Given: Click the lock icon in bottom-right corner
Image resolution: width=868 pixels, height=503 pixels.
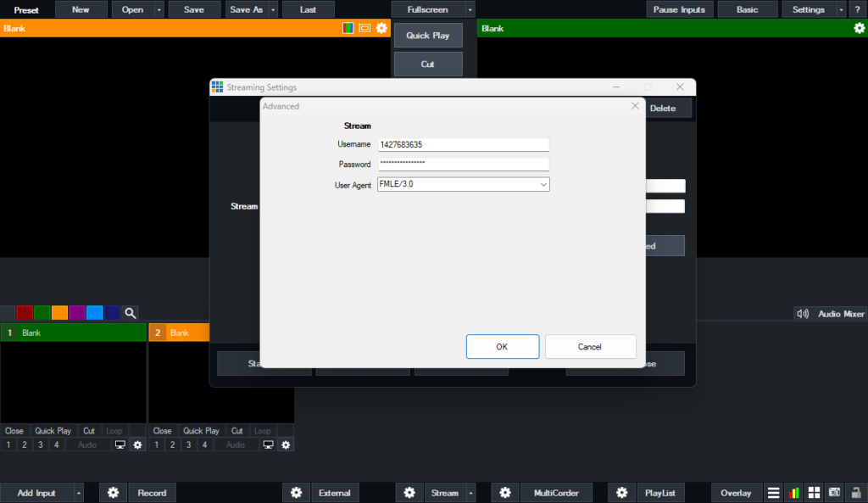Looking at the screenshot, I should coord(855,492).
